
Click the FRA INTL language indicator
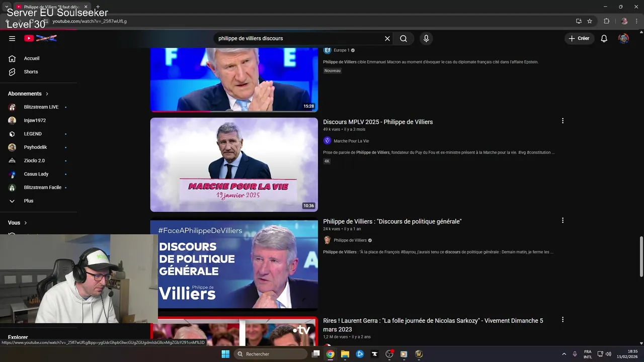(588, 354)
